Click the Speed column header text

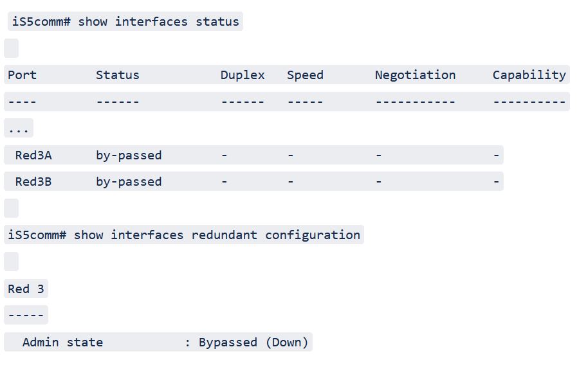305,75
